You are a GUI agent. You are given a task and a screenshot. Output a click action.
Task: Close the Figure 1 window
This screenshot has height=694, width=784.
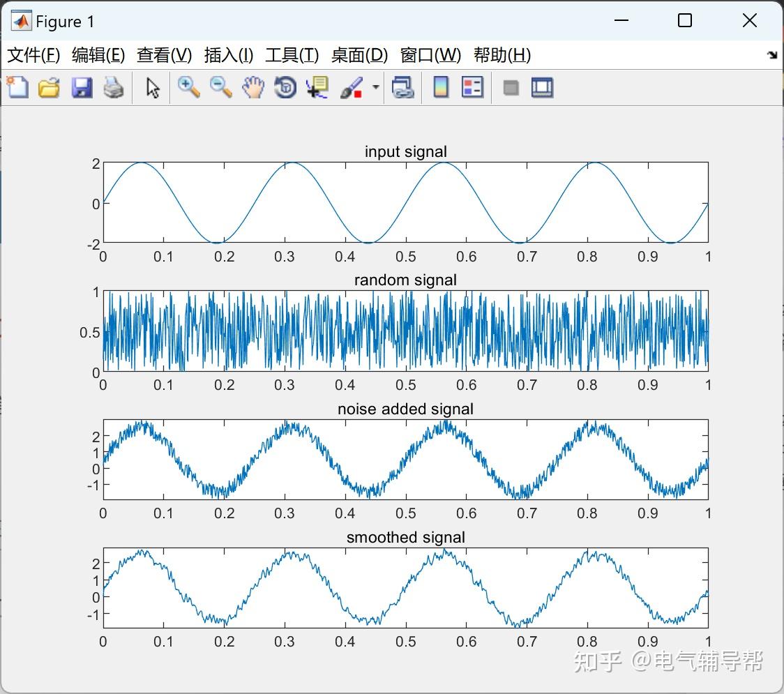pyautogui.click(x=750, y=20)
